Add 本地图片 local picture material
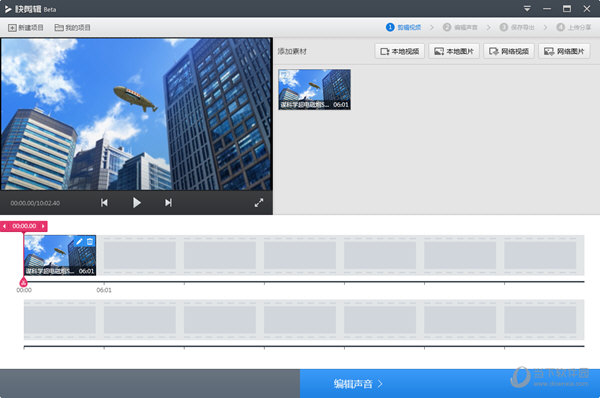The image size is (600, 398). (x=454, y=51)
